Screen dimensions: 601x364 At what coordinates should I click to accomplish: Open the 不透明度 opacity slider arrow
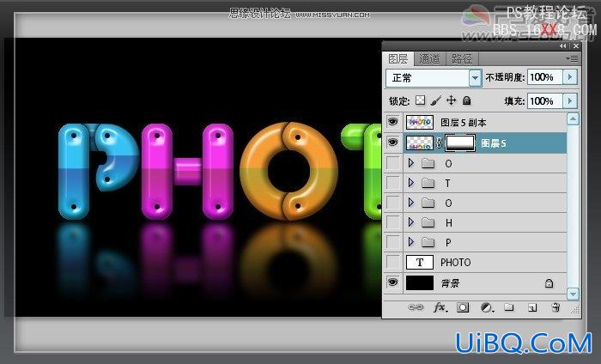(x=570, y=77)
